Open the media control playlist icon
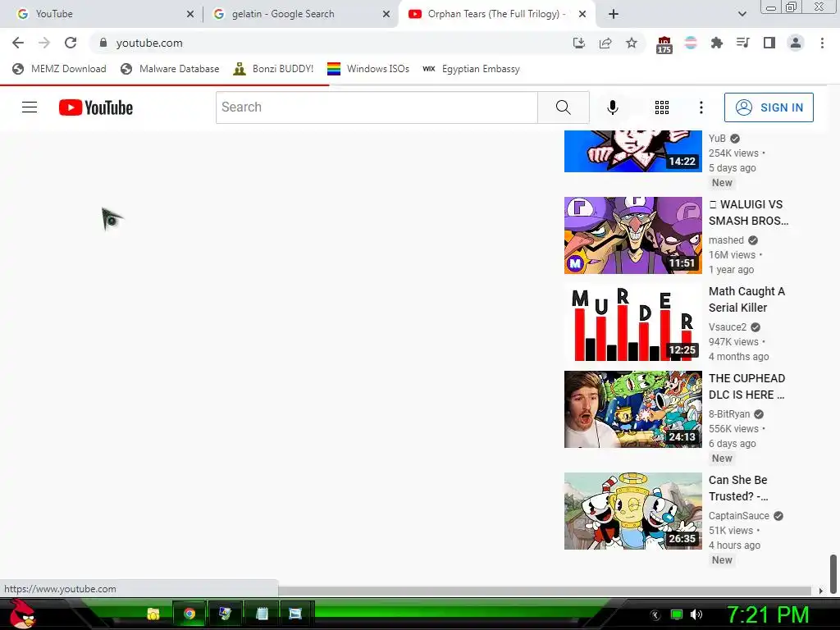Viewport: 840px width, 630px height. pyautogui.click(x=742, y=43)
